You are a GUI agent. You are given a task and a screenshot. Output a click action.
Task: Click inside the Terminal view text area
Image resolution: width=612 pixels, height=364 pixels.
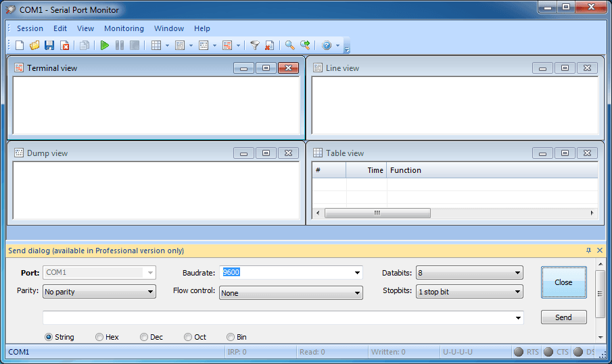[x=156, y=105]
